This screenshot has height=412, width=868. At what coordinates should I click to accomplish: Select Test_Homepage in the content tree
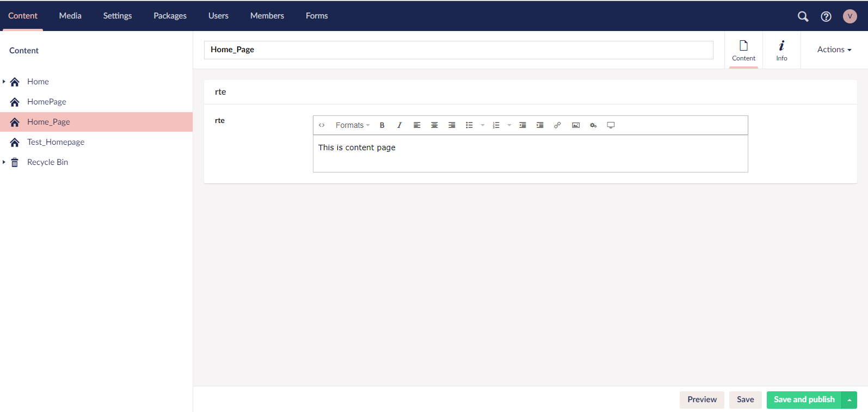point(56,142)
